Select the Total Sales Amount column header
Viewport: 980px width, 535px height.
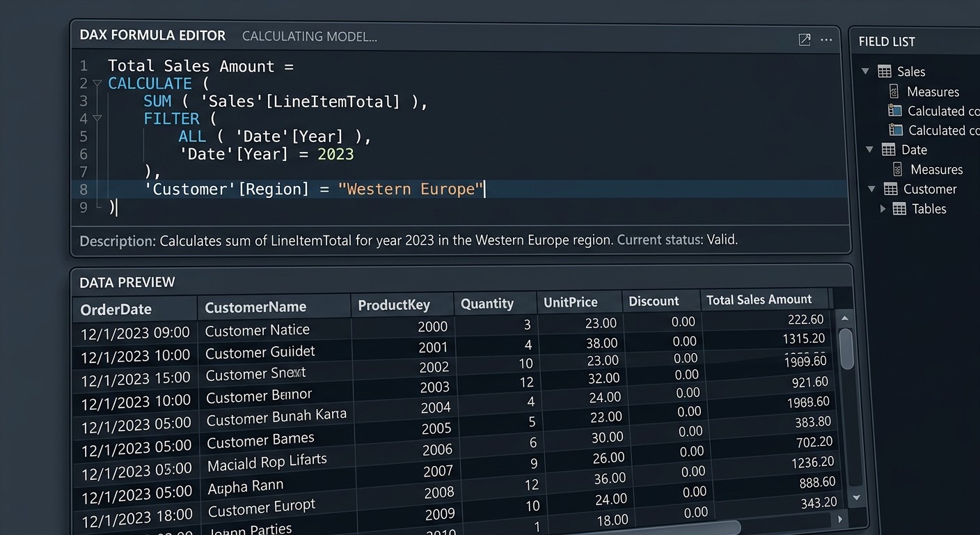(764, 300)
